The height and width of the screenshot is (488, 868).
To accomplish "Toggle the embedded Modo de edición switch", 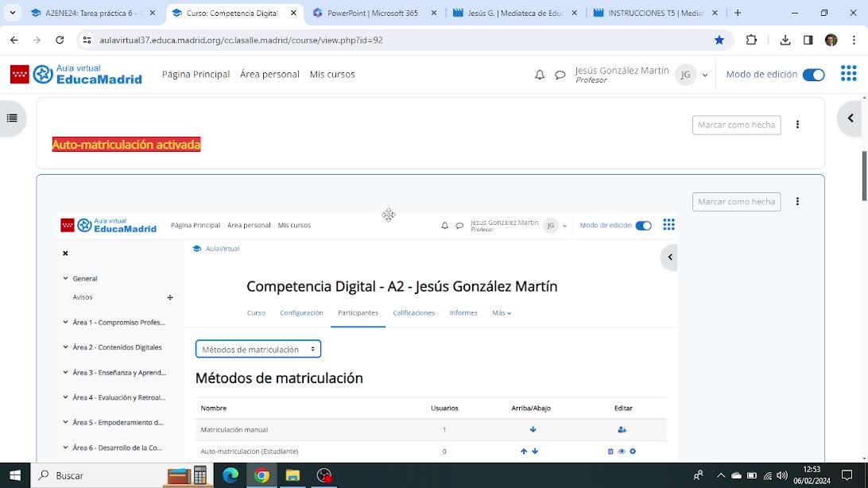I will [643, 225].
